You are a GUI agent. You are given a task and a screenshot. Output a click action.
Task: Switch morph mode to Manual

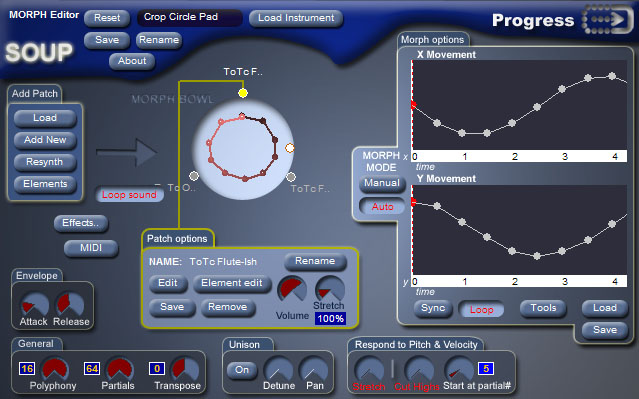(382, 183)
